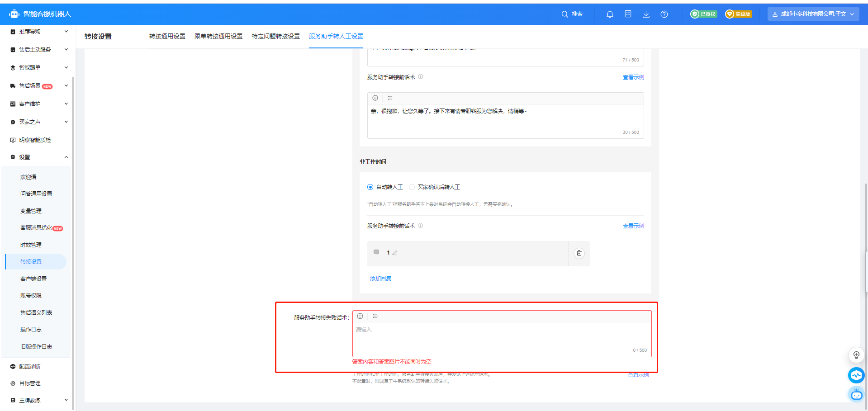
Task: Click the icon beside 买家之声
Action: point(13,122)
